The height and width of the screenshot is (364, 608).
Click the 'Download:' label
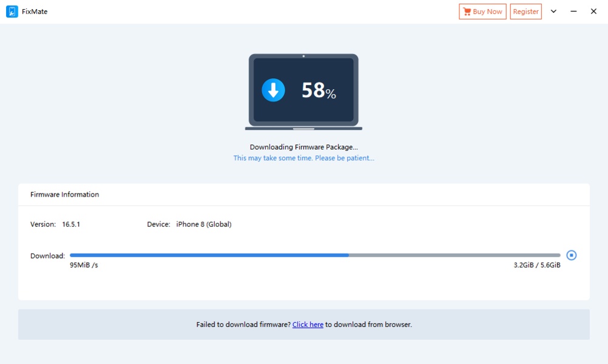48,256
